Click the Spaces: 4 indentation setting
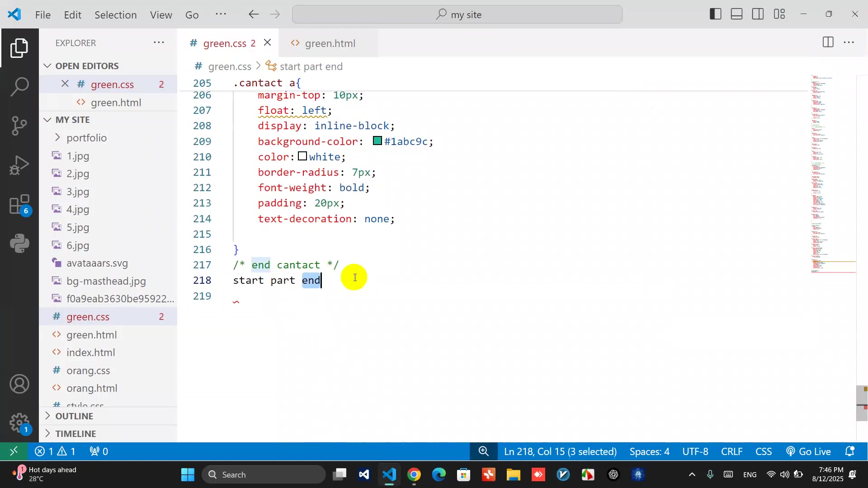Image resolution: width=868 pixels, height=488 pixels. coord(649,451)
